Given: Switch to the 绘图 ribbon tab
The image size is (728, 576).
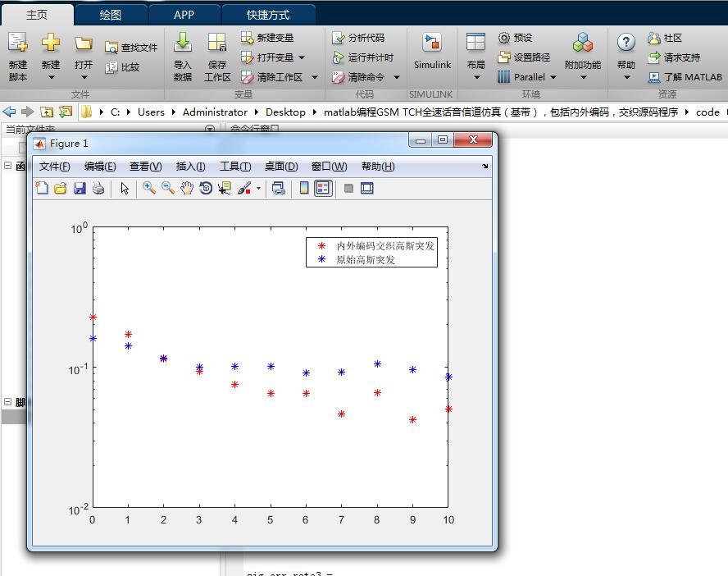Looking at the screenshot, I should coord(111,15).
